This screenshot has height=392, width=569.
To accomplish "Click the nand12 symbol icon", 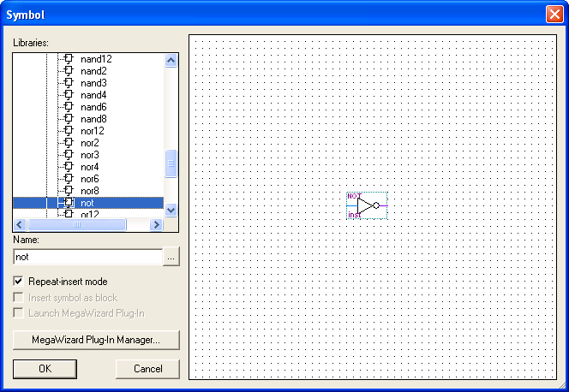I will tap(69, 59).
